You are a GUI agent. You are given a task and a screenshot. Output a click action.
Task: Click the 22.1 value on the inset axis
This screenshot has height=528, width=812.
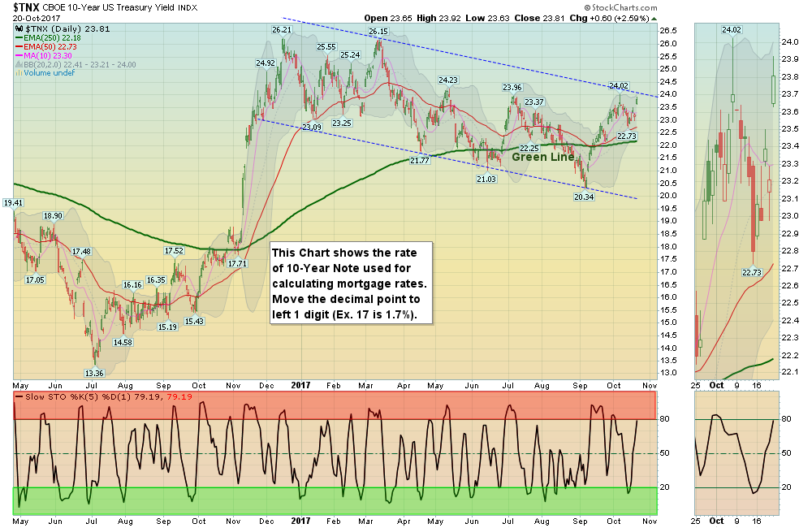pyautogui.click(x=789, y=372)
